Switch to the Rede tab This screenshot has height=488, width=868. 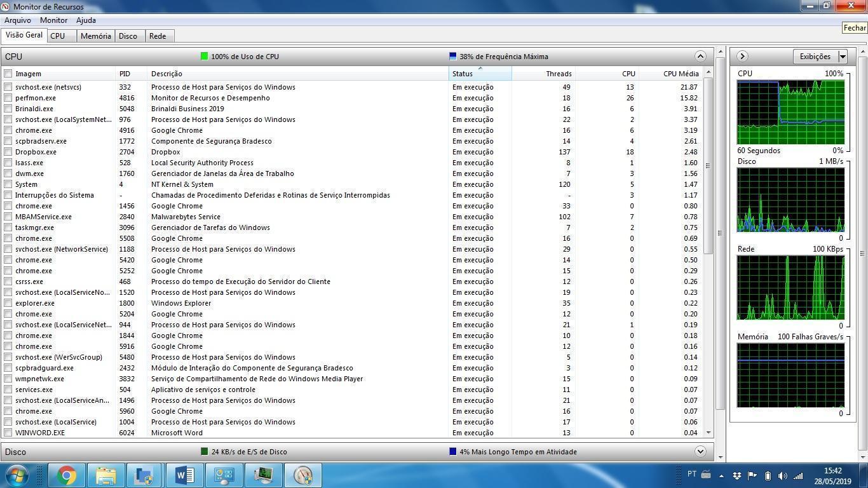tap(159, 36)
